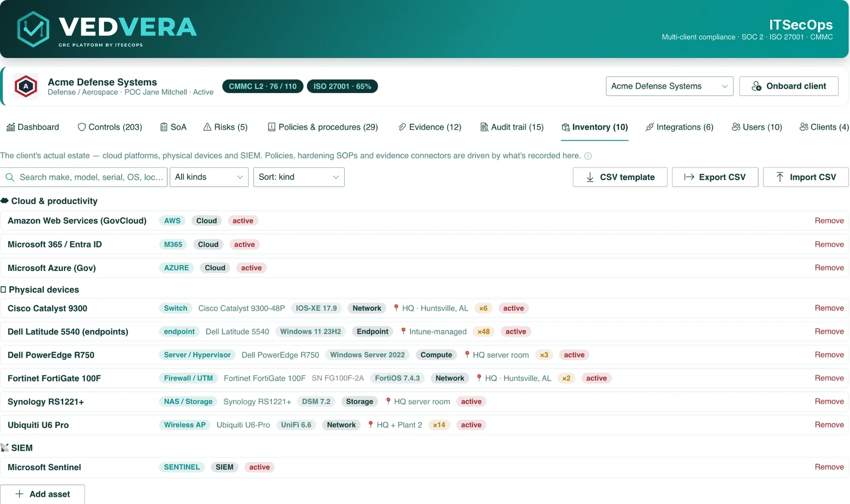Remove the Microsoft 365 / Entra ID asset
850x504 pixels.
coord(829,244)
